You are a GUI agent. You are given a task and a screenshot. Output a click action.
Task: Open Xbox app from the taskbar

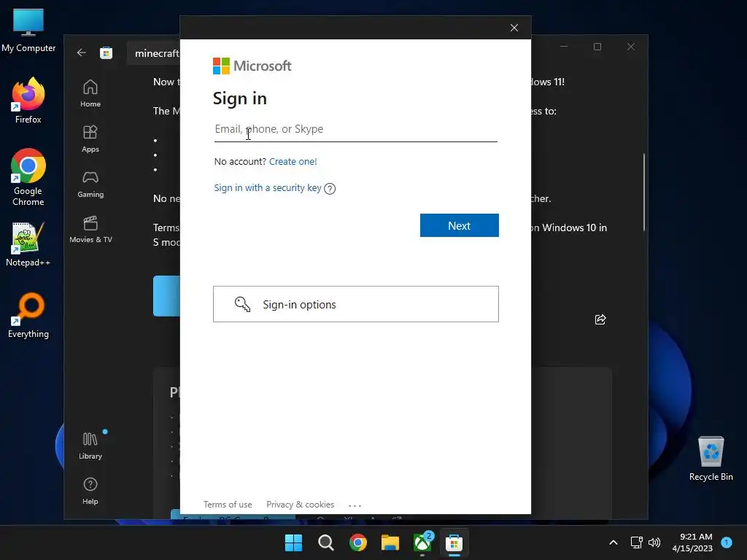coord(422,542)
